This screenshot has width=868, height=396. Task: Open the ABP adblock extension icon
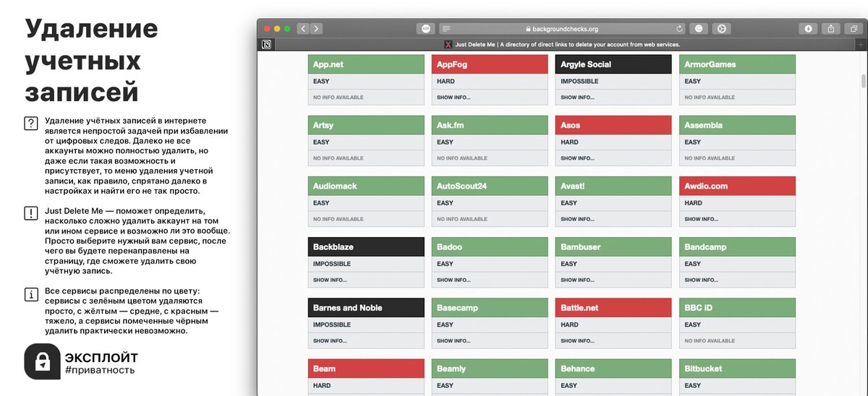point(425,29)
